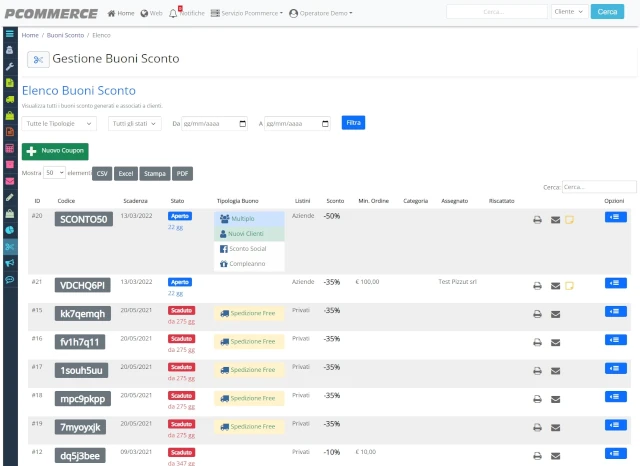Viewport: 640px width, 466px height.
Task: Click Buoni Sconto in the breadcrumb
Action: [x=65, y=36]
